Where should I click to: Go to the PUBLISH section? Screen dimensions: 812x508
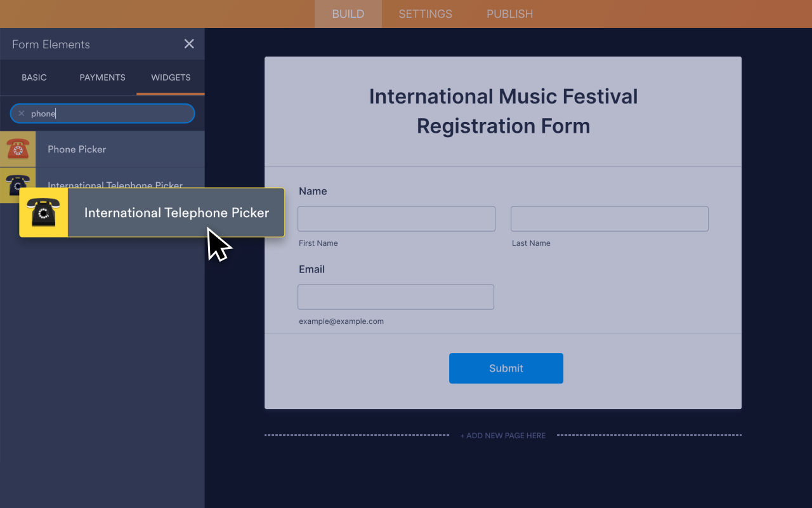[509, 13]
